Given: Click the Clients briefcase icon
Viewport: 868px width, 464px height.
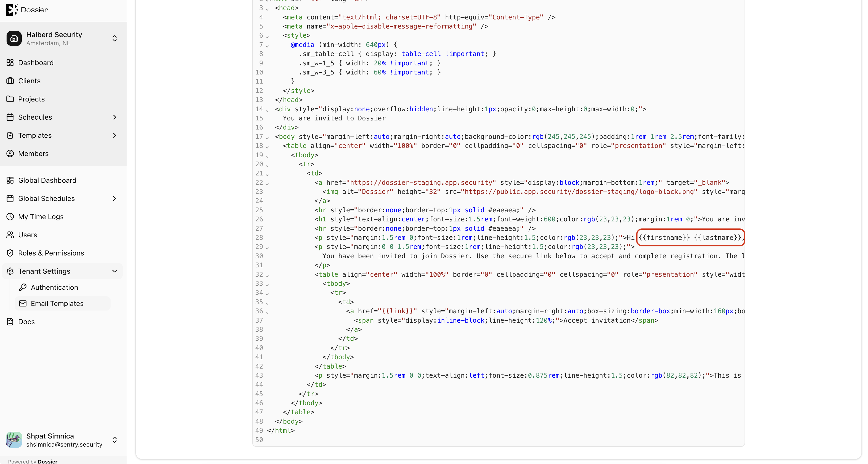Looking at the screenshot, I should 10,81.
